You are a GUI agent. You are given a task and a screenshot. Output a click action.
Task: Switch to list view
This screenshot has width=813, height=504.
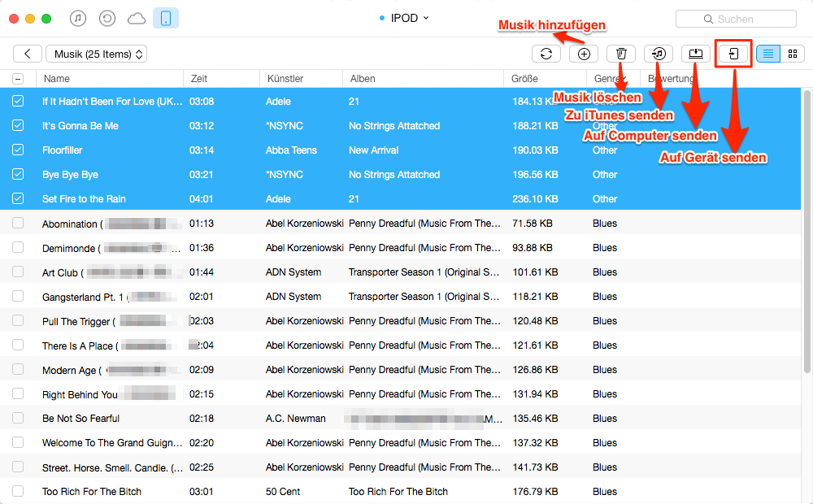[768, 54]
